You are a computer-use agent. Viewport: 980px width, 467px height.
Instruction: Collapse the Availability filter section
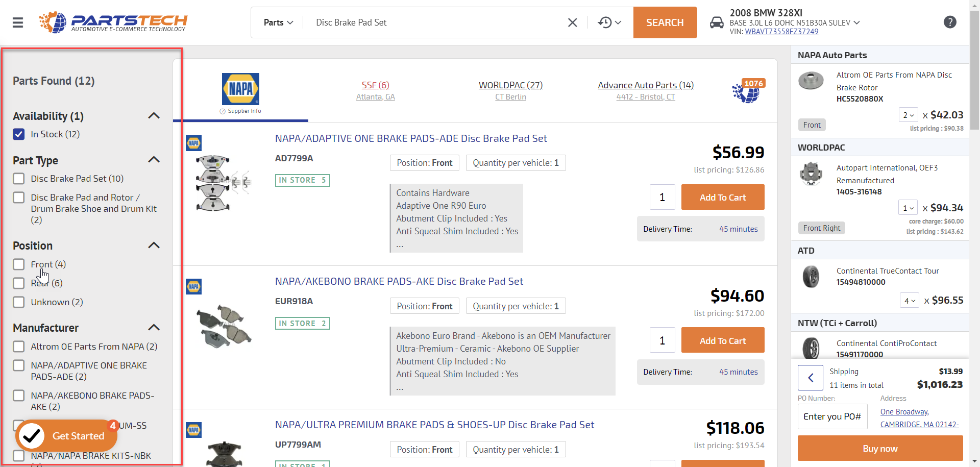coord(154,116)
